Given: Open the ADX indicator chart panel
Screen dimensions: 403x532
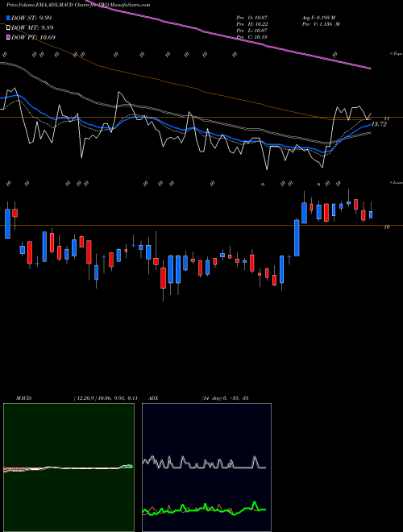Looking at the screenshot, I should tap(206, 468).
